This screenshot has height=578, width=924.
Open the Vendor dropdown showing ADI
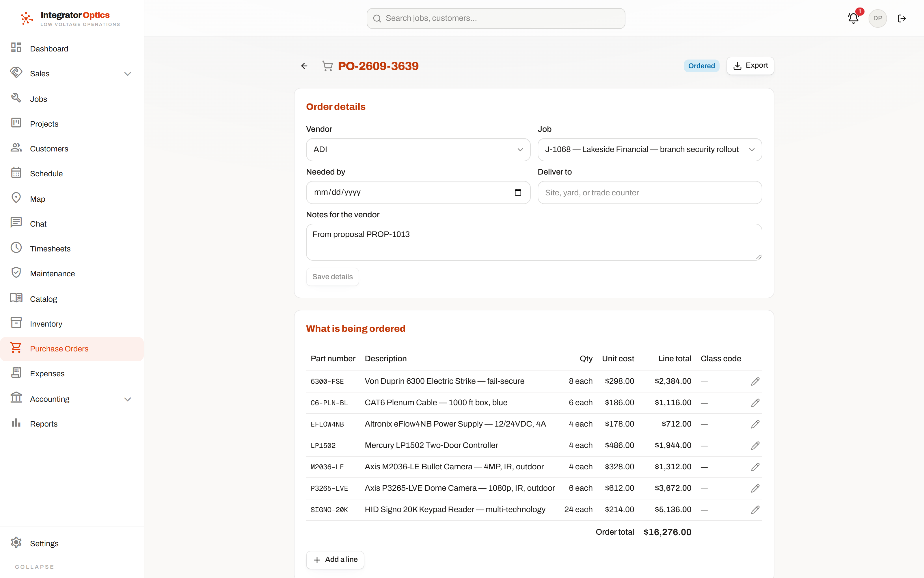click(x=418, y=149)
